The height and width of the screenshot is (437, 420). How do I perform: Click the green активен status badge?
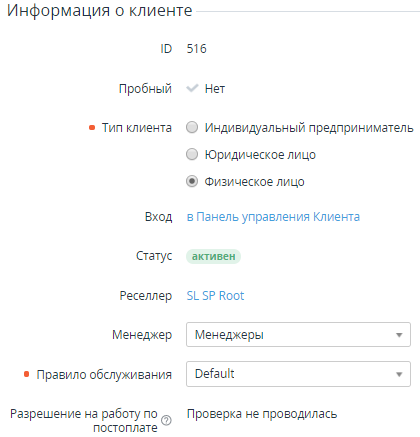coord(213,256)
